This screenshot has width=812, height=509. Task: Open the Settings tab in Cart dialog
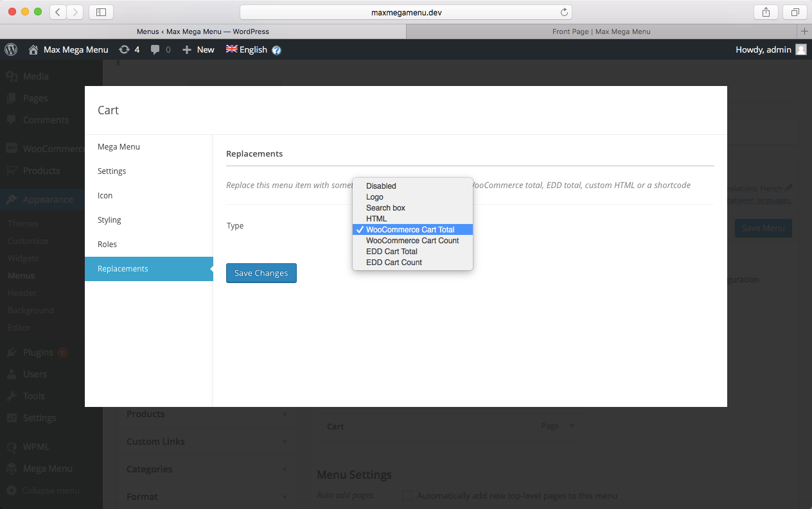[x=149, y=171]
